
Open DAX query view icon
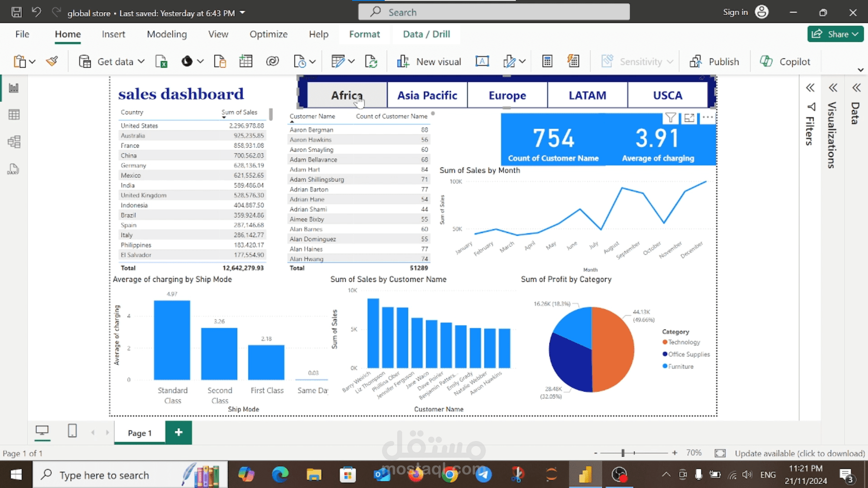coord(13,169)
